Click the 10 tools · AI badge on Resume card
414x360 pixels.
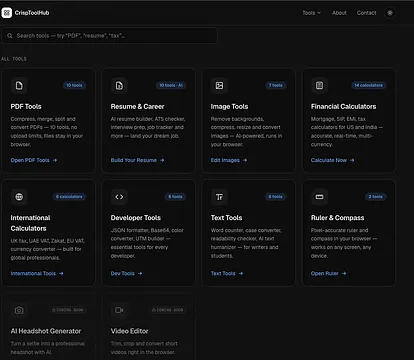(x=171, y=85)
